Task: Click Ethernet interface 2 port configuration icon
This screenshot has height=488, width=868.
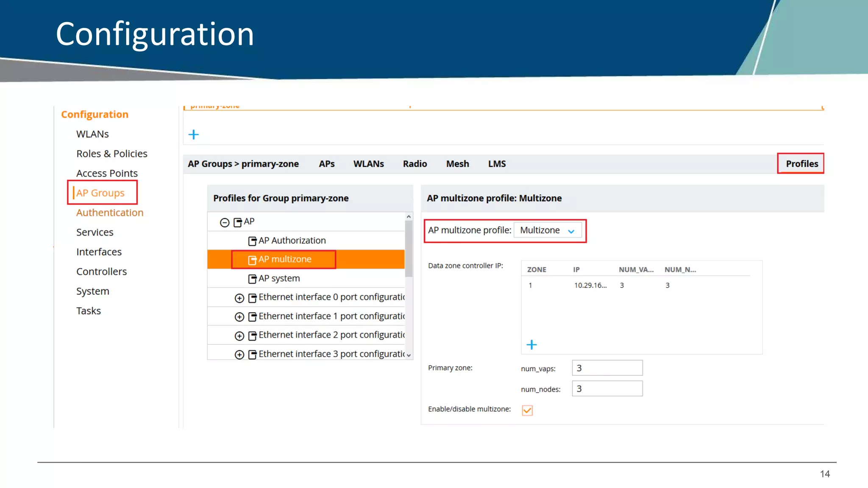Action: [x=252, y=335]
